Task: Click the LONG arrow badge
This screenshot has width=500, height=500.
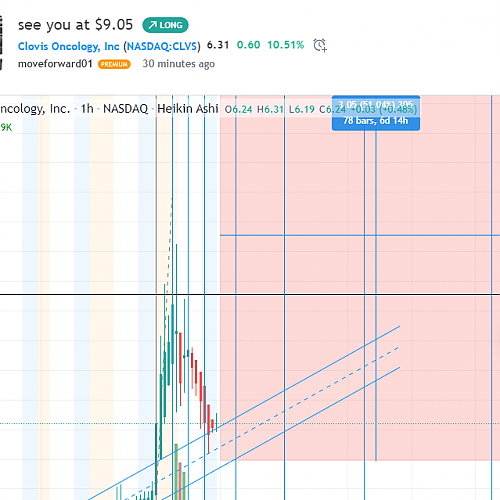Action: pyautogui.click(x=165, y=25)
